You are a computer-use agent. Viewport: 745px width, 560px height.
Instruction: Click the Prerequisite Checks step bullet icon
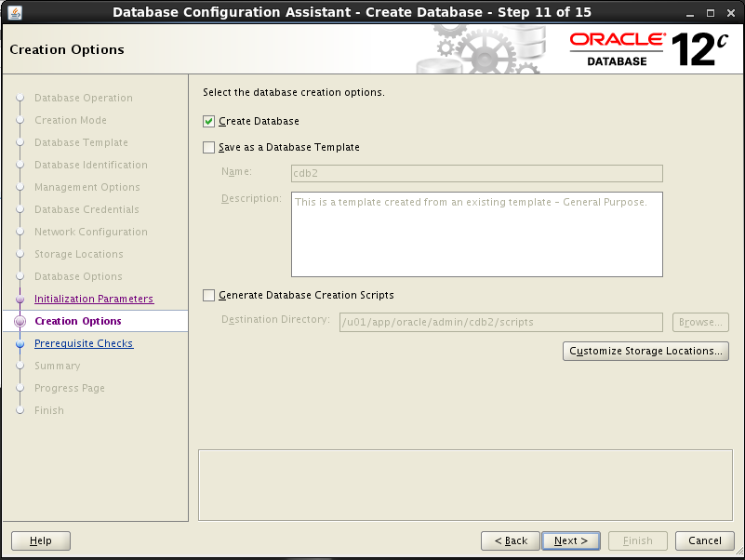(20, 343)
